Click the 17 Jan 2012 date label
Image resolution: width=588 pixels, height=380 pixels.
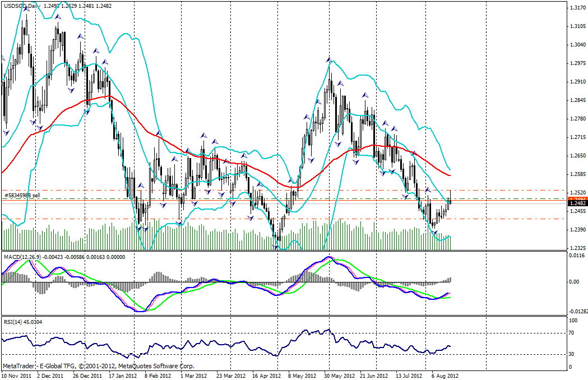(123, 376)
